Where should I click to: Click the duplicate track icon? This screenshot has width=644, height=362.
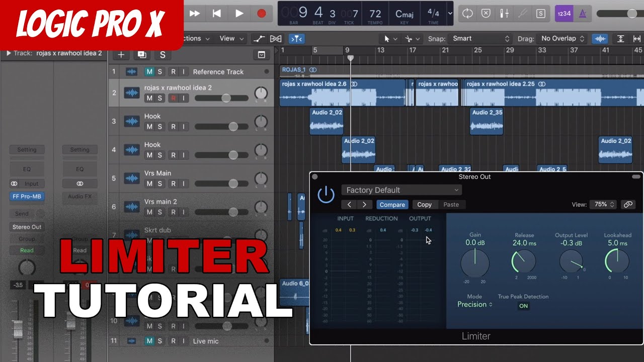point(142,55)
